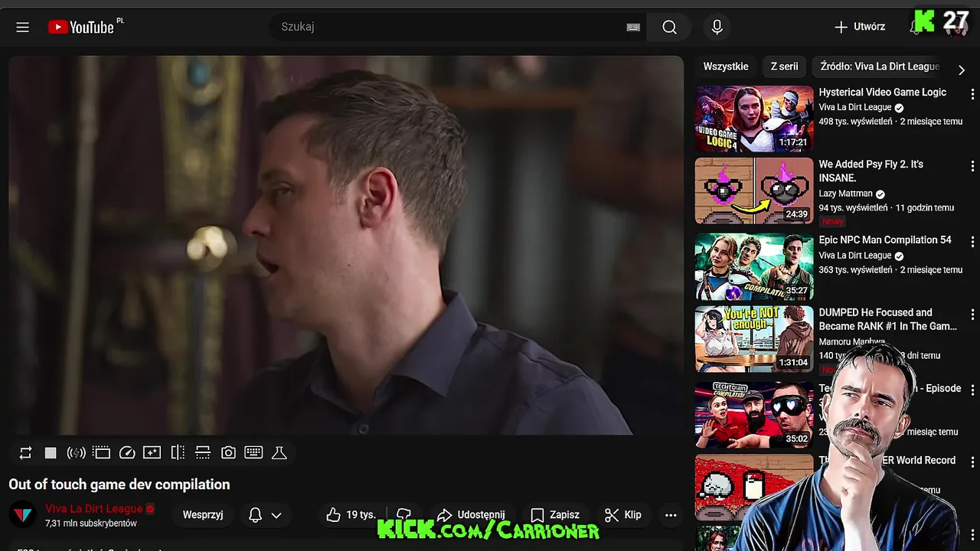Open options for DUMPED He Focused video
The height and width of the screenshot is (551, 980).
[972, 315]
